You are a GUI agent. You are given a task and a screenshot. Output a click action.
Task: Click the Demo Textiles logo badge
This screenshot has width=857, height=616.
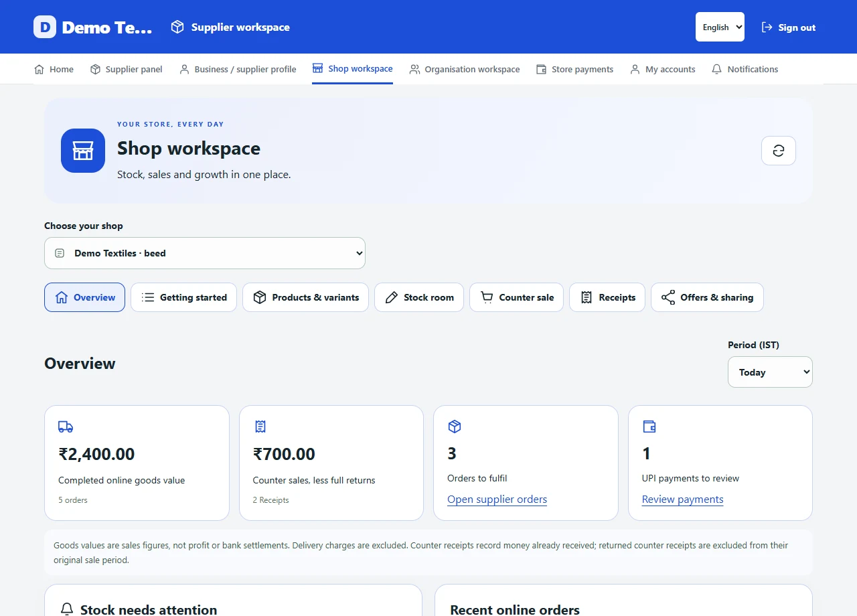pyautogui.click(x=45, y=27)
